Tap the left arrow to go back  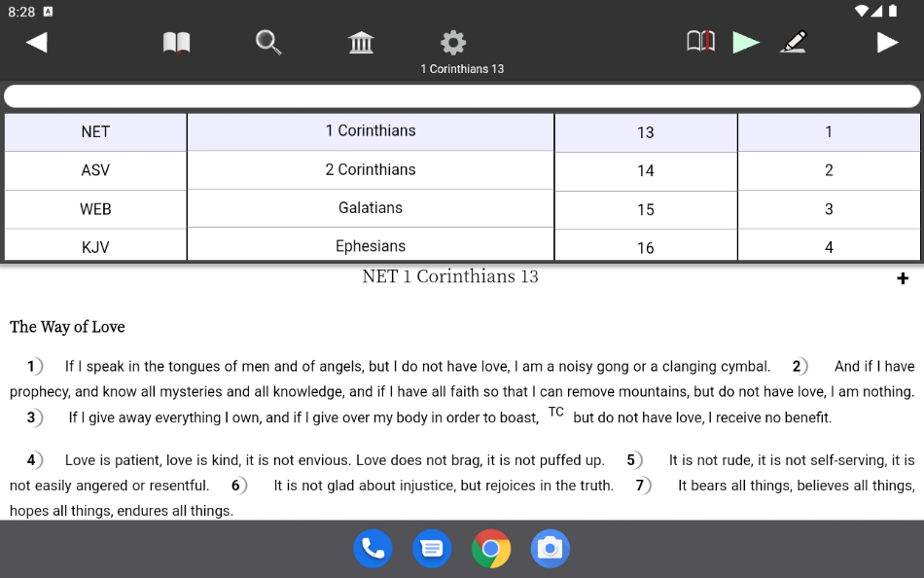[x=37, y=42]
